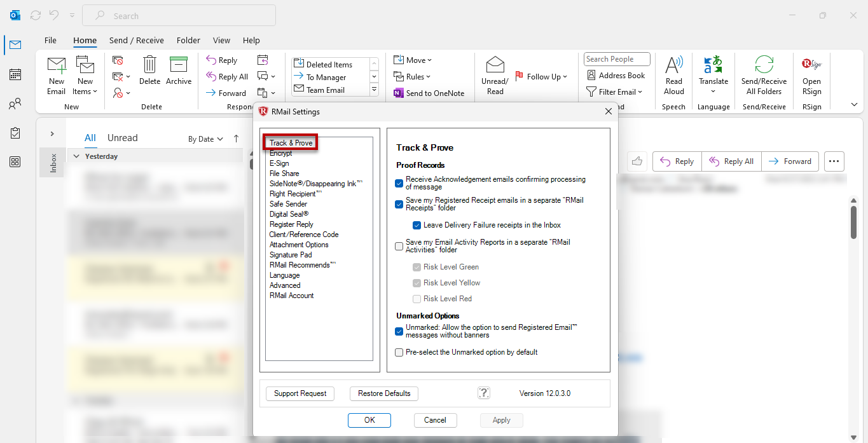
Task: Click Reply in the ribbon
Action: click(222, 60)
